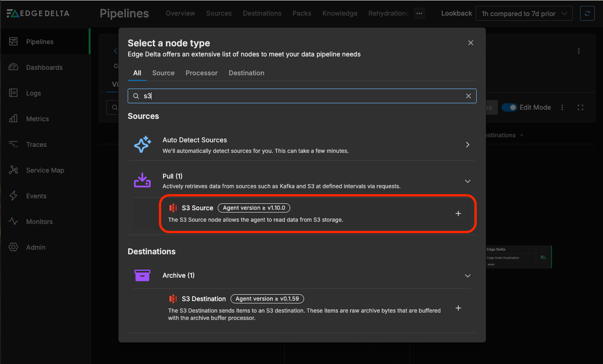Open the Lookback time range dropdown

point(524,14)
